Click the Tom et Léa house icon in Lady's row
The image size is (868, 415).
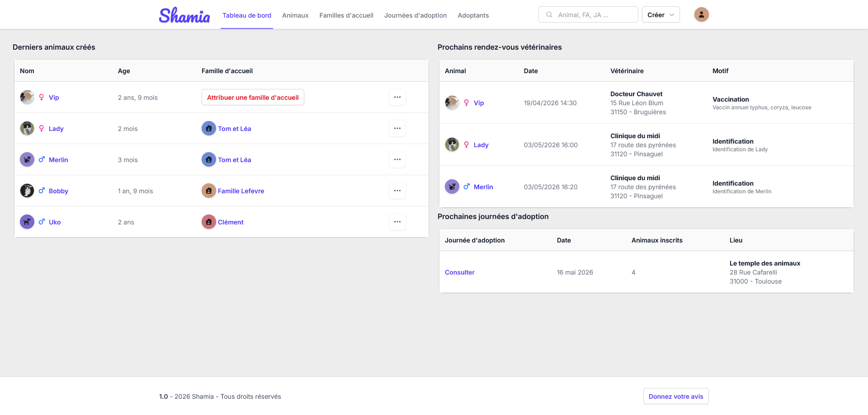coord(208,129)
